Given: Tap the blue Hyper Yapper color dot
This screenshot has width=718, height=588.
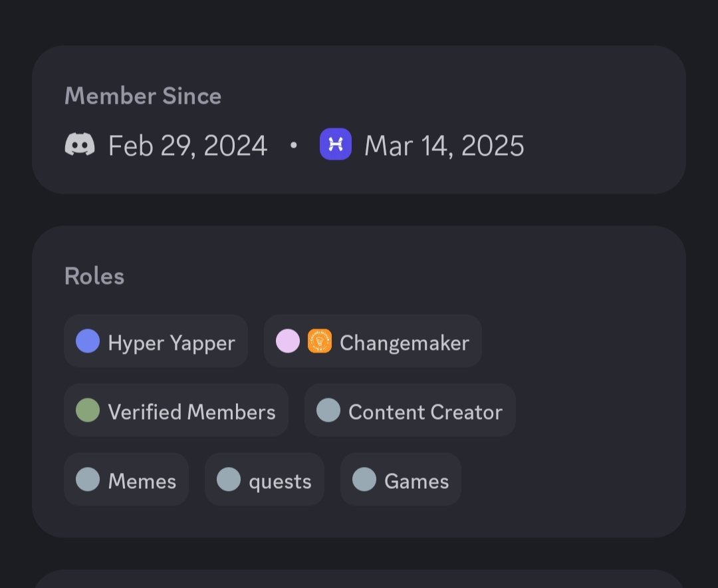Looking at the screenshot, I should pyautogui.click(x=88, y=341).
